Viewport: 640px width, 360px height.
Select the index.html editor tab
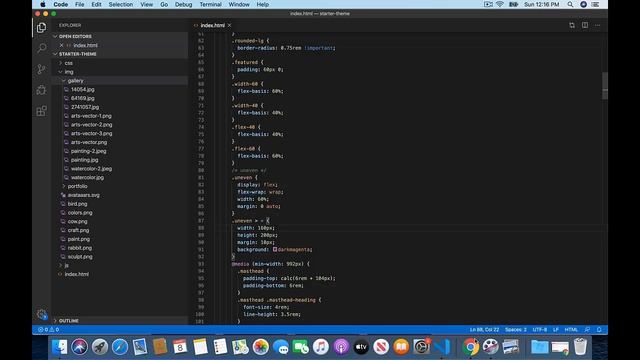tap(212, 25)
